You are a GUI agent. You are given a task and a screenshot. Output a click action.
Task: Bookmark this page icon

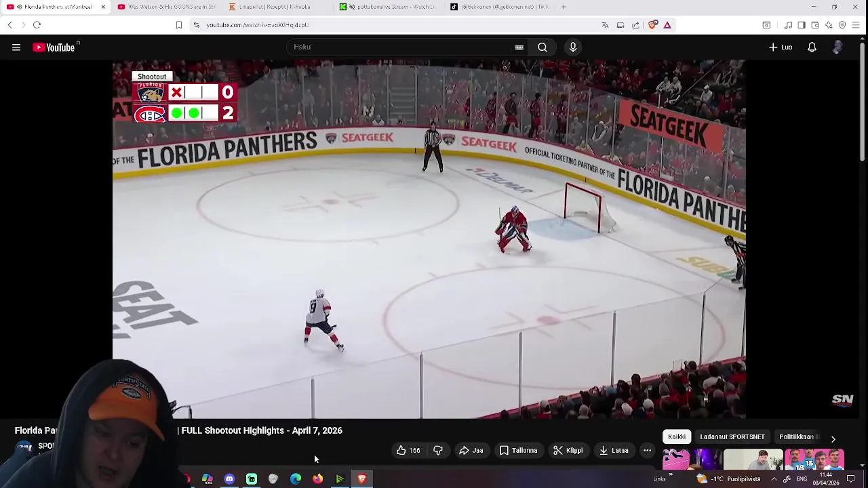tap(179, 25)
